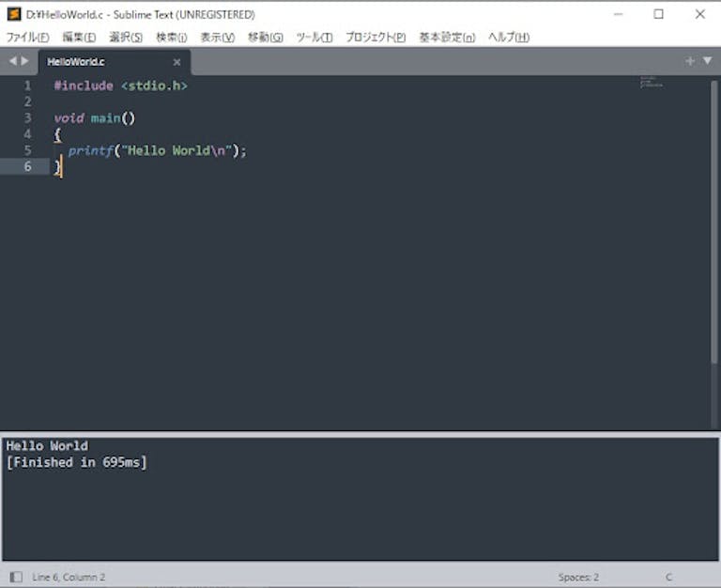The width and height of the screenshot is (721, 588).
Task: Click the printf function call
Action: [x=90, y=150]
